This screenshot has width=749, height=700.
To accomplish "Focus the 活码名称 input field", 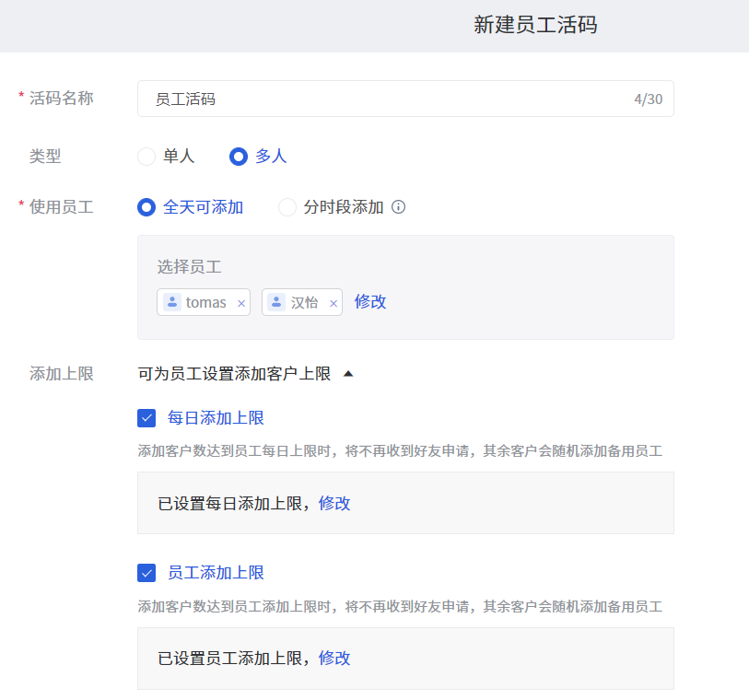I will coord(405,99).
